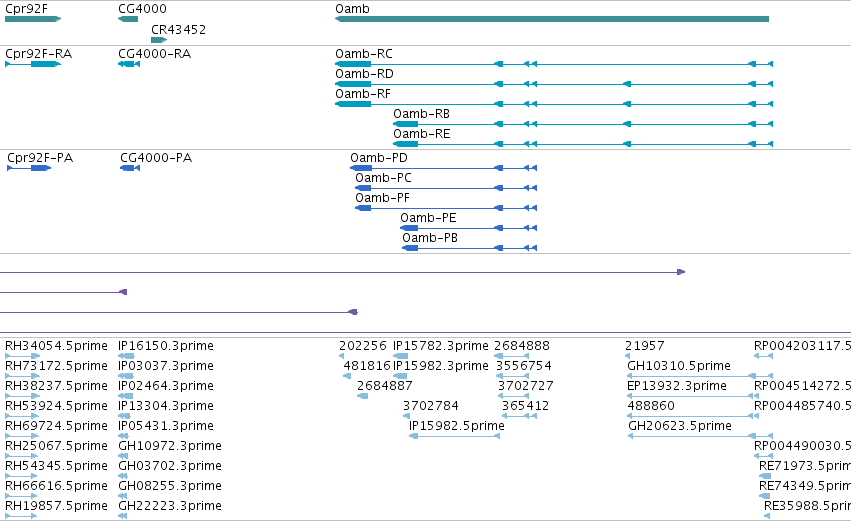851x521 pixels.
Task: Open feature 21957
Action: (645, 346)
